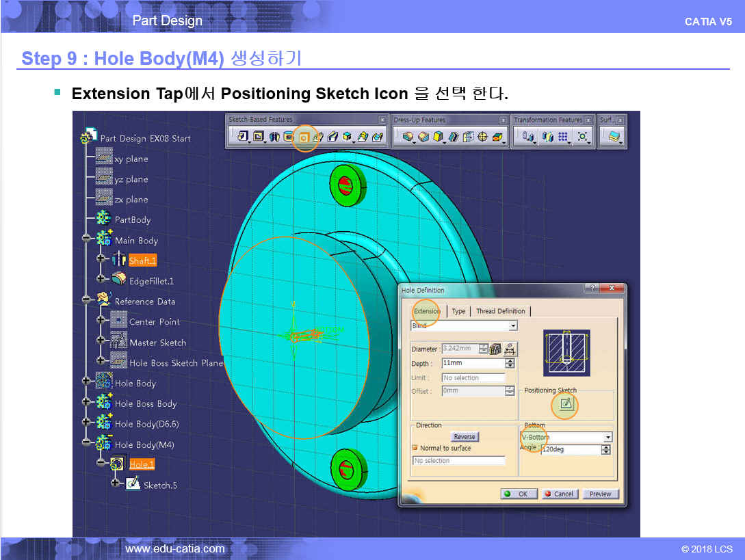Click the Edge Fillet icon in Dress-Up Features
The height and width of the screenshot is (560, 745).
(408, 137)
